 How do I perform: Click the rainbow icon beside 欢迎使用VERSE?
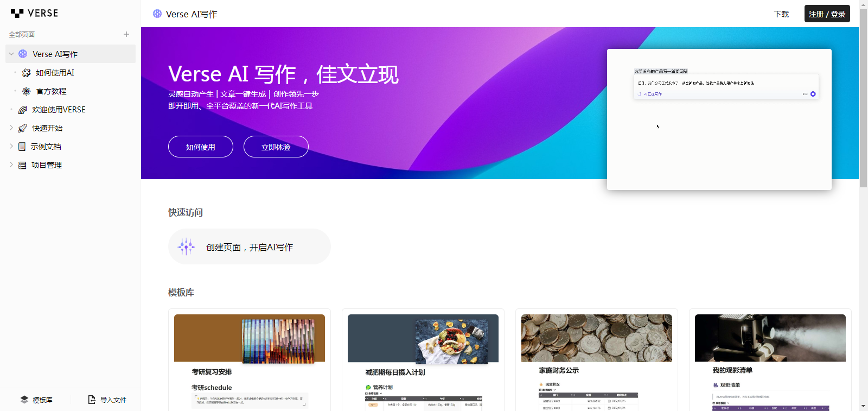tap(22, 110)
